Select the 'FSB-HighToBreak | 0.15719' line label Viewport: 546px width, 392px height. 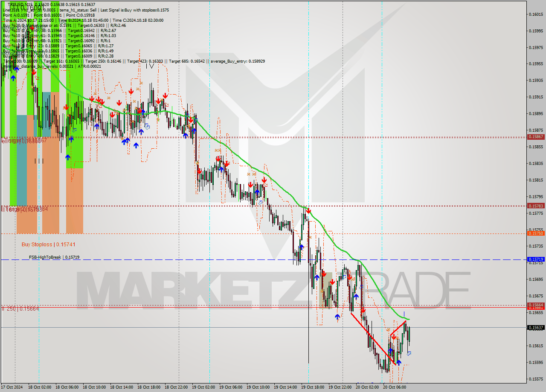(54, 257)
